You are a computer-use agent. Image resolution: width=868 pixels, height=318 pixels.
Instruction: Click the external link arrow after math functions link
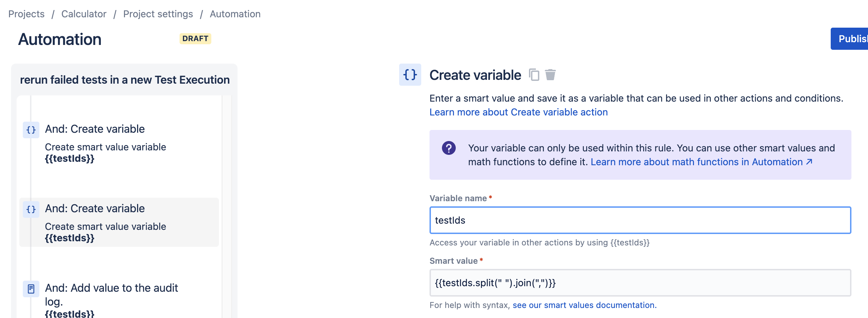pos(809,162)
